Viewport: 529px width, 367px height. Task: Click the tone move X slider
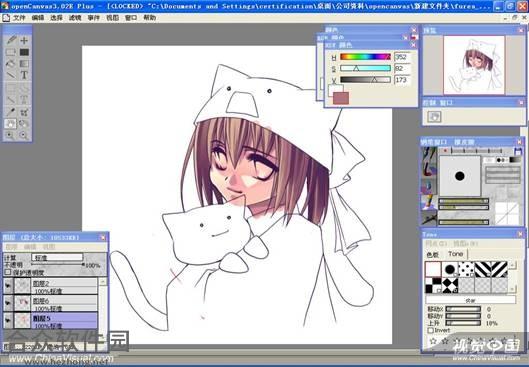pyautogui.click(x=463, y=309)
